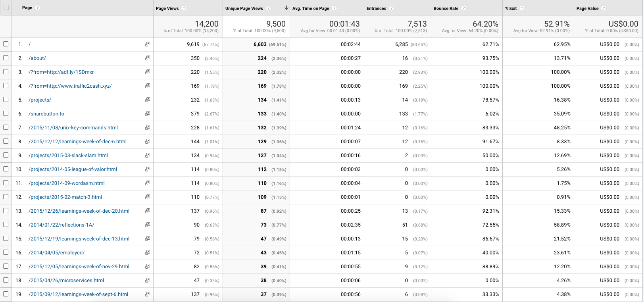
Task: Sort by Bounce Rate column header
Action: pos(446,8)
